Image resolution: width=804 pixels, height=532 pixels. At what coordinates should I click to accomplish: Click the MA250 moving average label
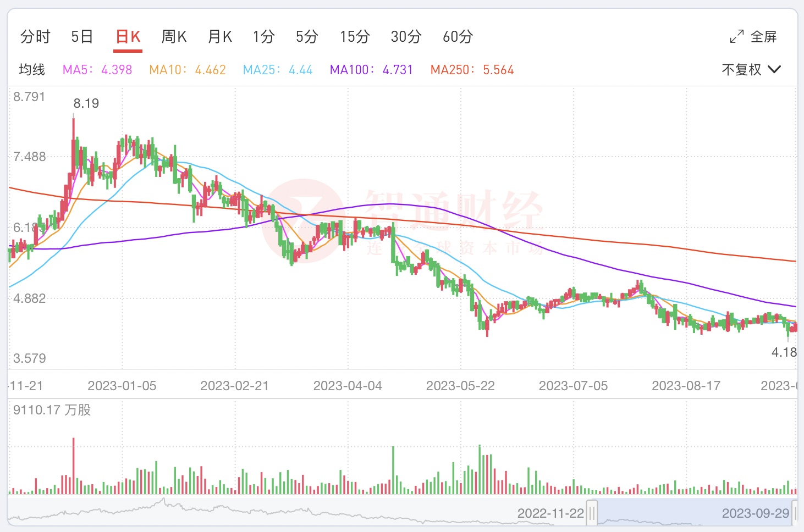coord(472,70)
